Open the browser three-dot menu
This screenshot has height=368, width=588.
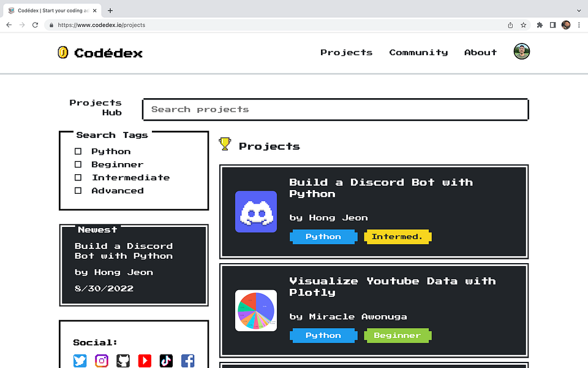click(579, 25)
